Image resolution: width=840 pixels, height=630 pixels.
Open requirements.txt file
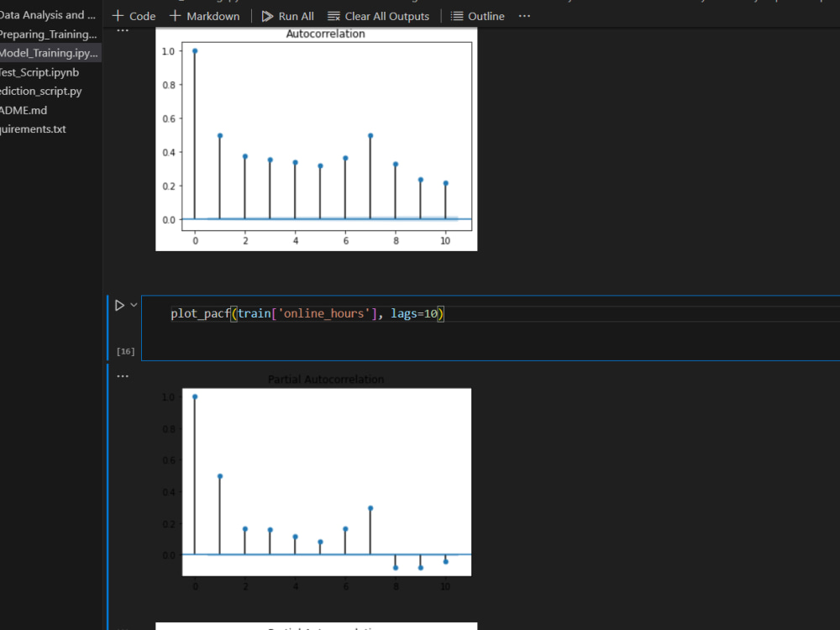coord(34,129)
